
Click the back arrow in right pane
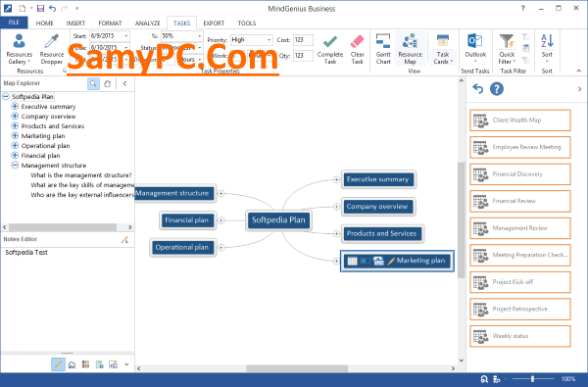click(478, 89)
